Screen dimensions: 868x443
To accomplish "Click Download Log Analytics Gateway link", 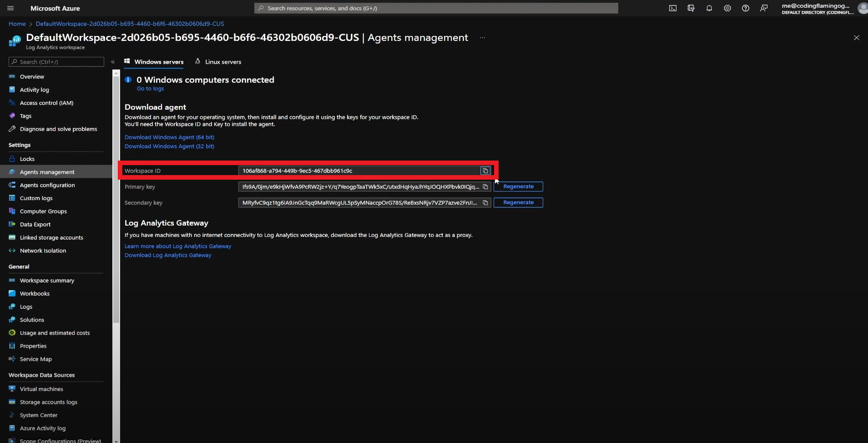I will point(168,256).
